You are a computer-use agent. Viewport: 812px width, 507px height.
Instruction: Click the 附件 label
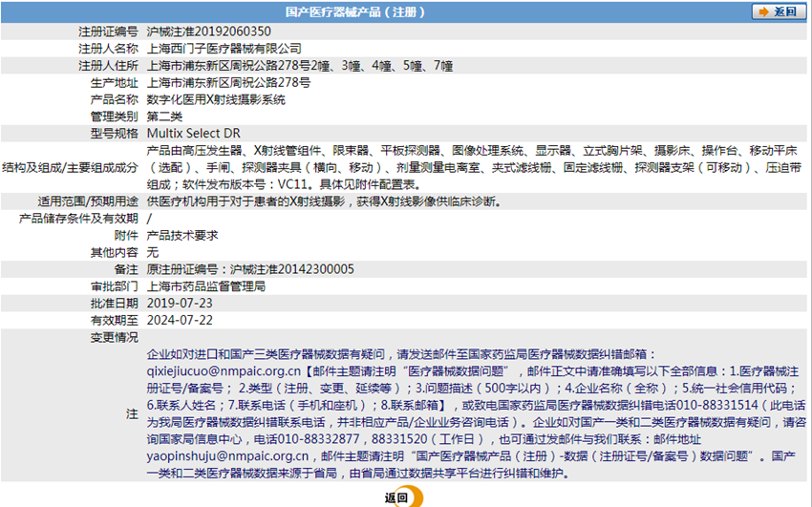126,236
